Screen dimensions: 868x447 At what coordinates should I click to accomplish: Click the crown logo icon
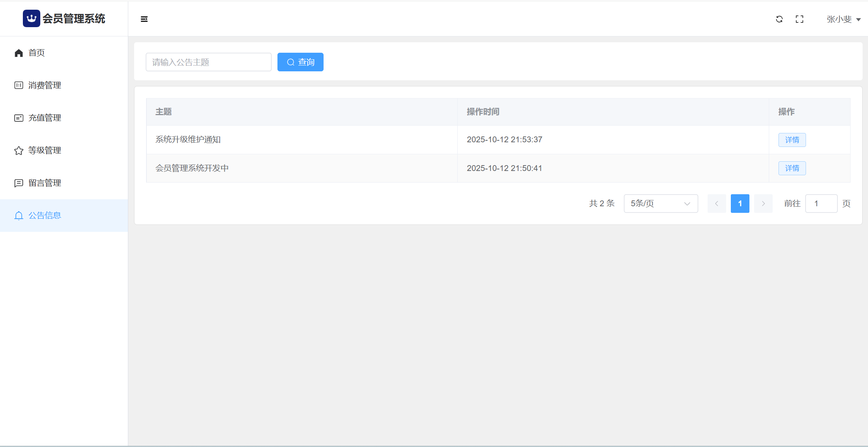click(31, 19)
